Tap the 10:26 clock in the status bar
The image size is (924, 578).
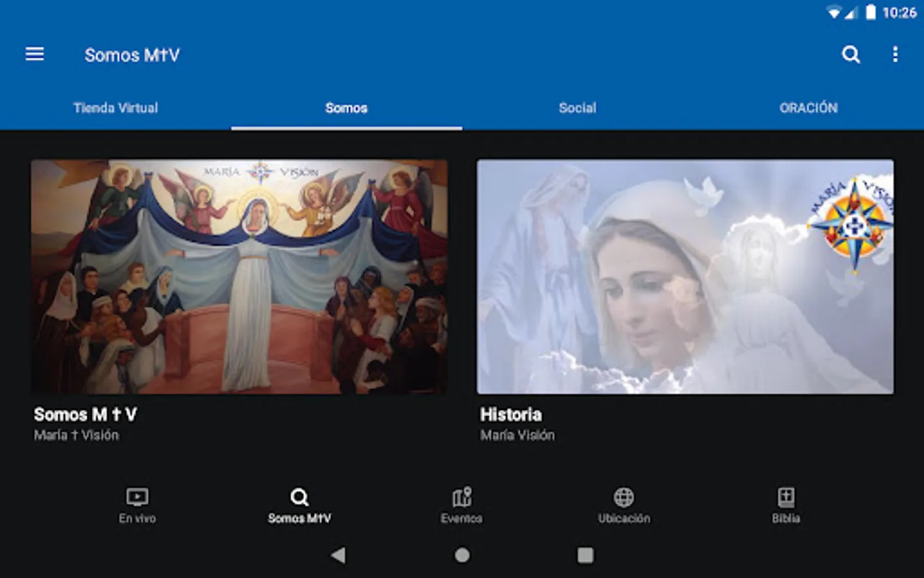pyautogui.click(x=900, y=13)
